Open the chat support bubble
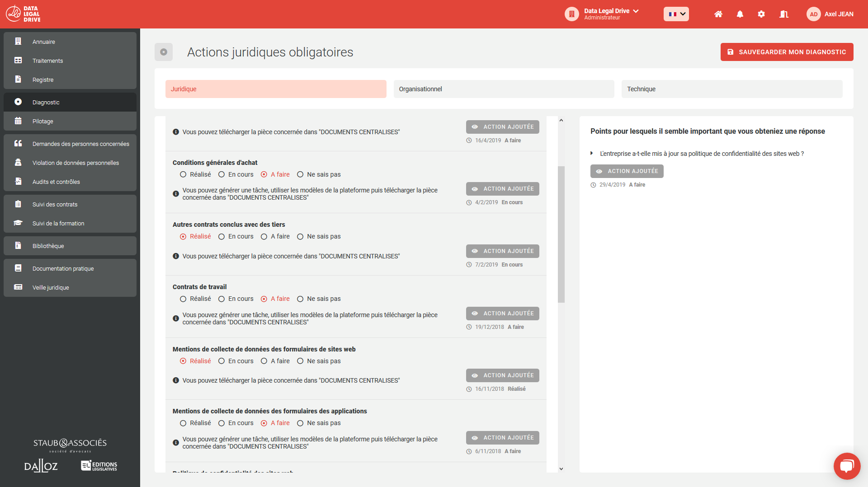The width and height of the screenshot is (868, 487). 847,466
